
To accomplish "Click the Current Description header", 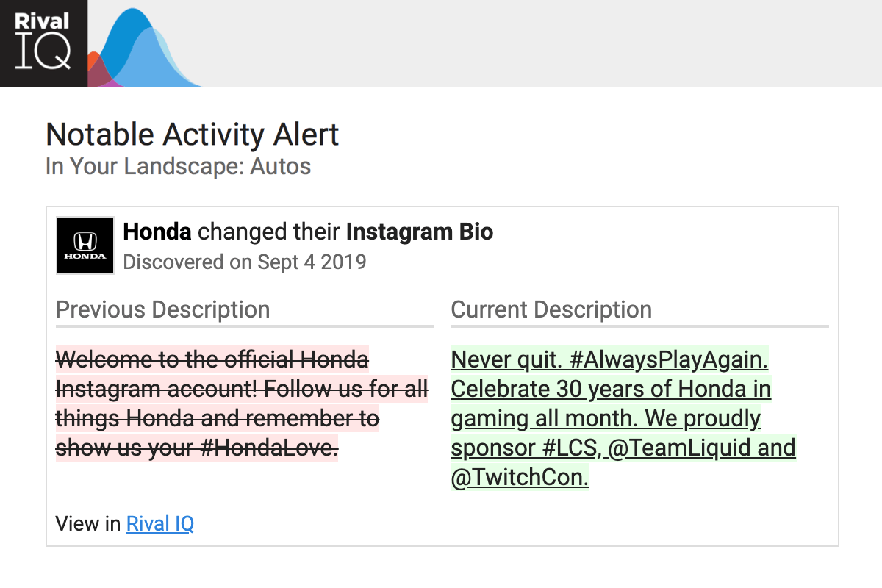I will tap(551, 309).
